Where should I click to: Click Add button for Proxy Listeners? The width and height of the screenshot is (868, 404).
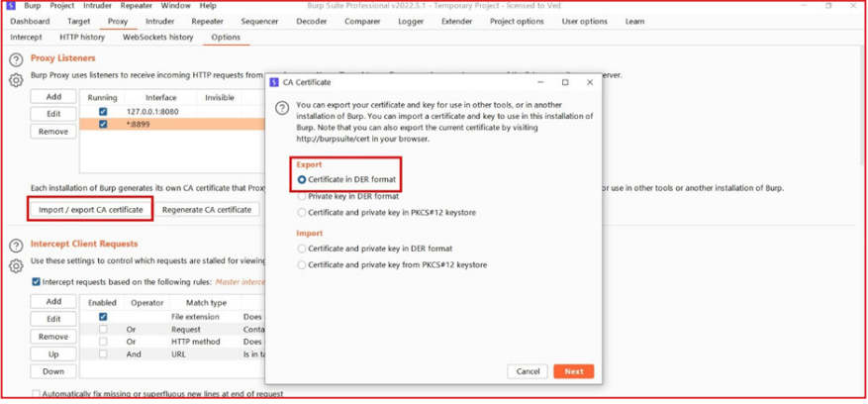click(53, 96)
